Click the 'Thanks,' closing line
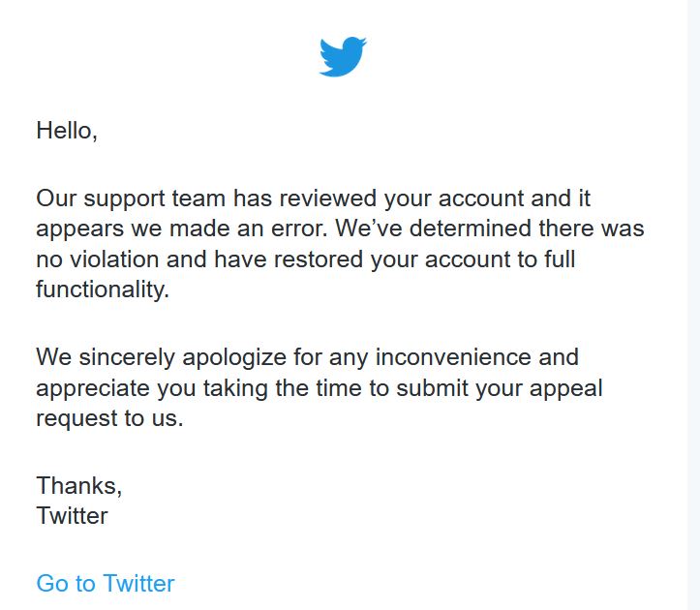This screenshot has width=700, height=610. point(79,485)
